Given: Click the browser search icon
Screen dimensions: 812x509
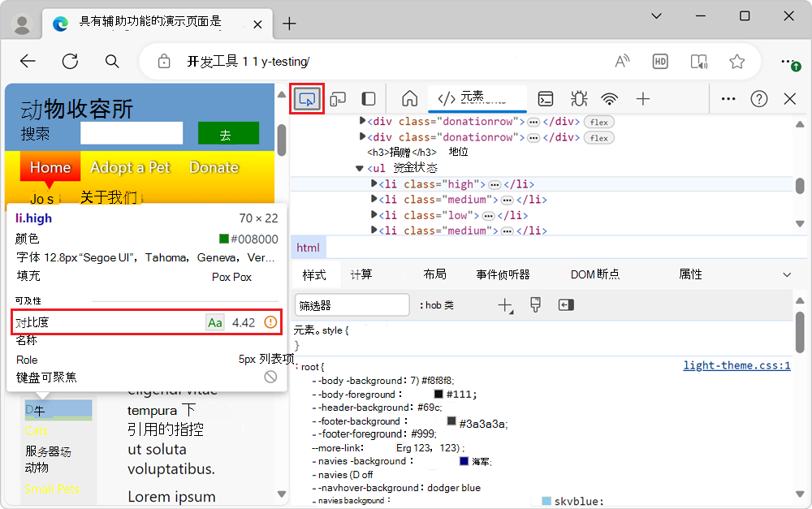Looking at the screenshot, I should tap(112, 62).
